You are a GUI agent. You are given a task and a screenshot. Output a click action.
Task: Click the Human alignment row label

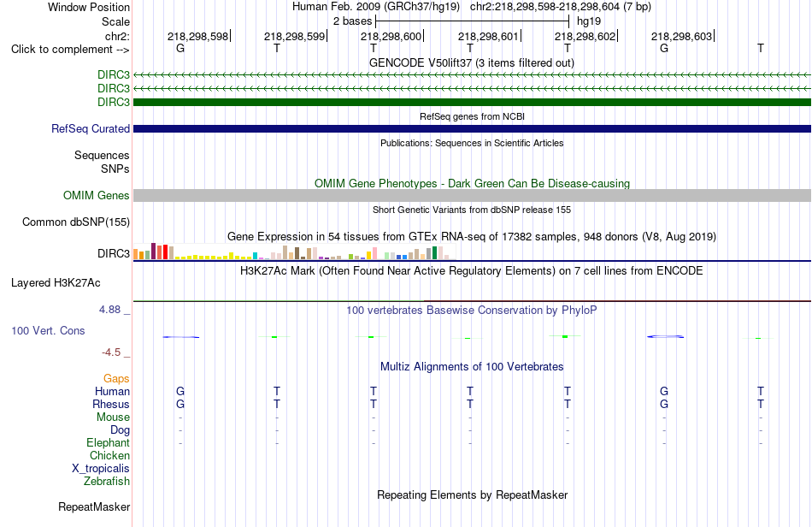(x=112, y=391)
